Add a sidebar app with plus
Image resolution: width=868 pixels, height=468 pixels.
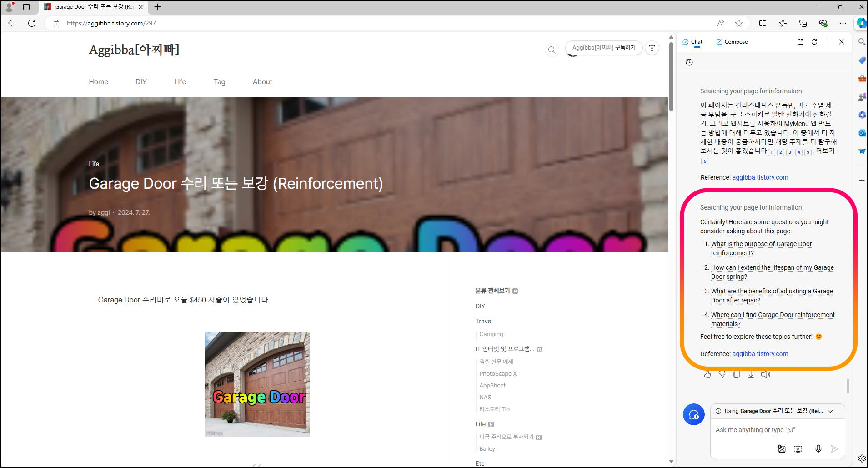tap(862, 181)
